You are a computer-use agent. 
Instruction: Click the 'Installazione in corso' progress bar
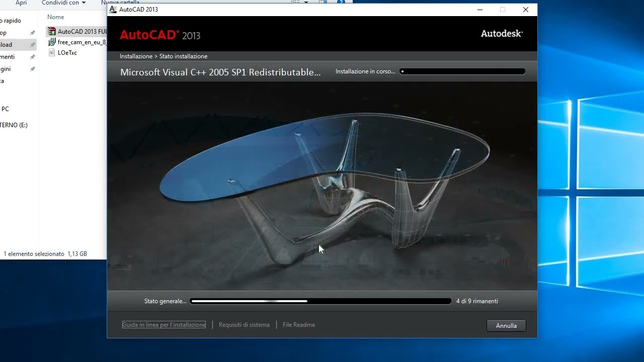pyautogui.click(x=462, y=71)
